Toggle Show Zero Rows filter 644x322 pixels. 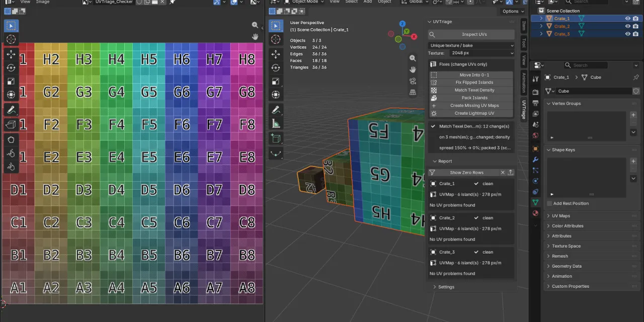click(467, 173)
